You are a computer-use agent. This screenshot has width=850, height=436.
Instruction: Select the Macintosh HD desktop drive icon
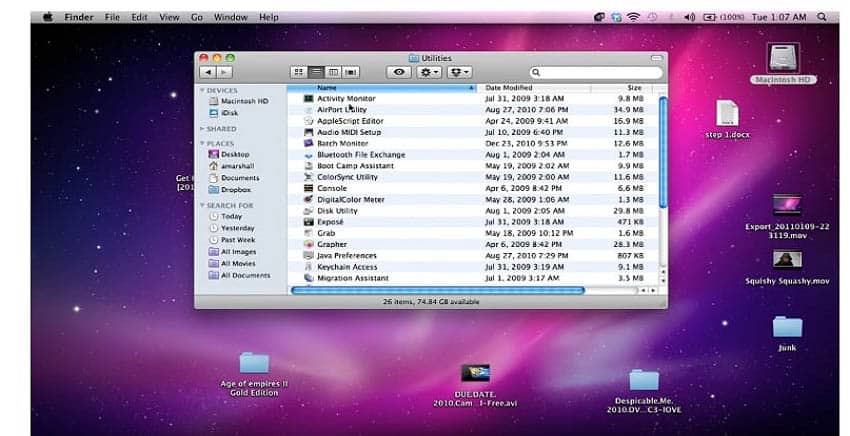783,57
